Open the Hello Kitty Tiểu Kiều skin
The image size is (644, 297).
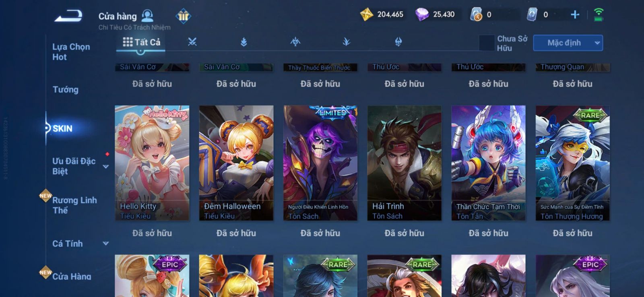(x=152, y=163)
